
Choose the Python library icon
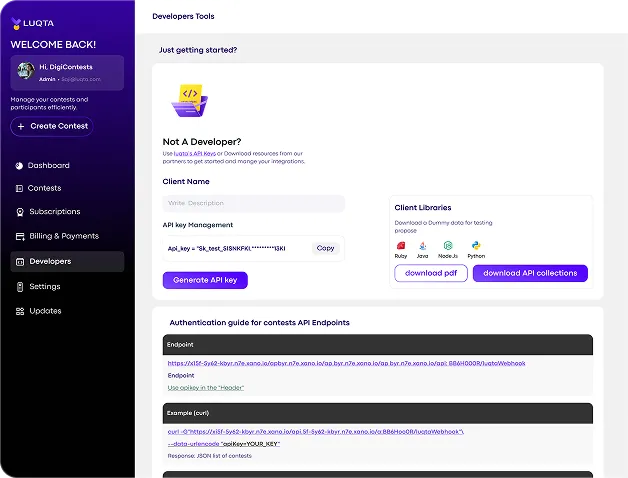click(476, 245)
